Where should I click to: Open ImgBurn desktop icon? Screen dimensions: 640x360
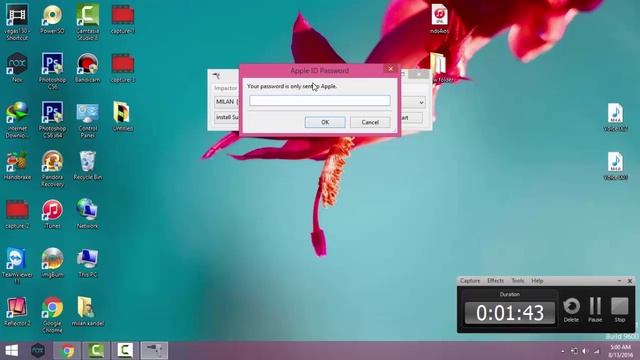coord(52,262)
